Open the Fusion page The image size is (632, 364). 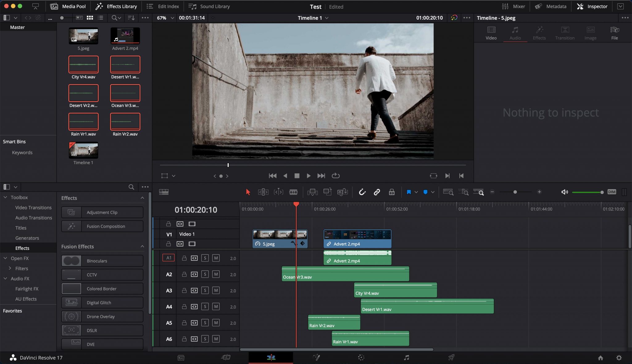(316, 358)
